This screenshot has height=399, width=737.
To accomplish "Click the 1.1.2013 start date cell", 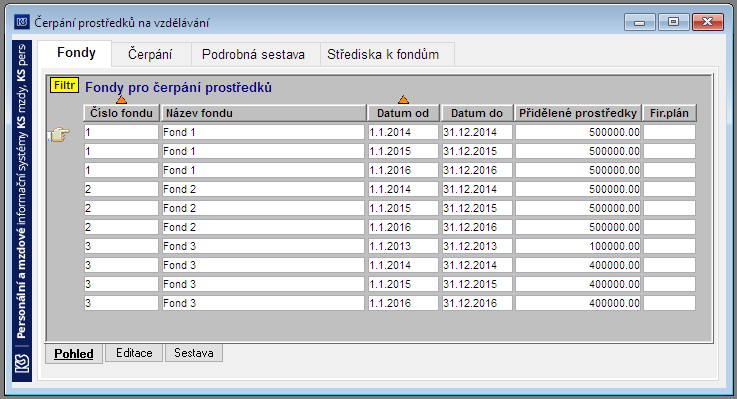I will [x=403, y=246].
